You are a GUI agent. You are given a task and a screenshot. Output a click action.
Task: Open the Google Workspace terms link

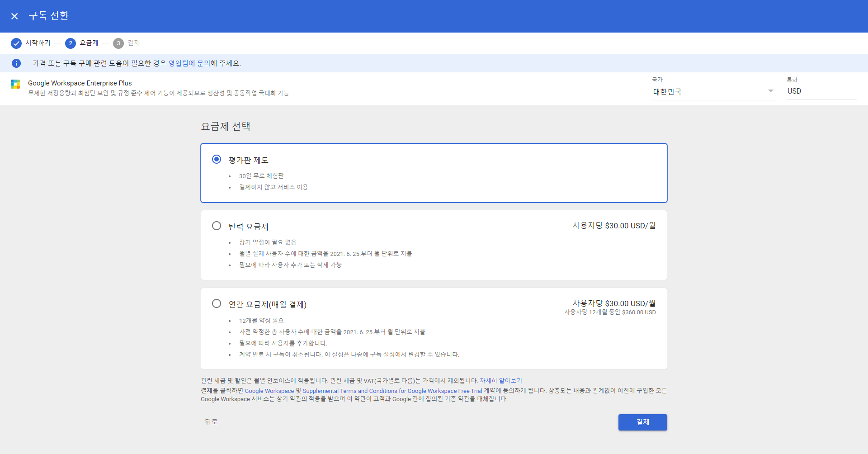click(269, 391)
